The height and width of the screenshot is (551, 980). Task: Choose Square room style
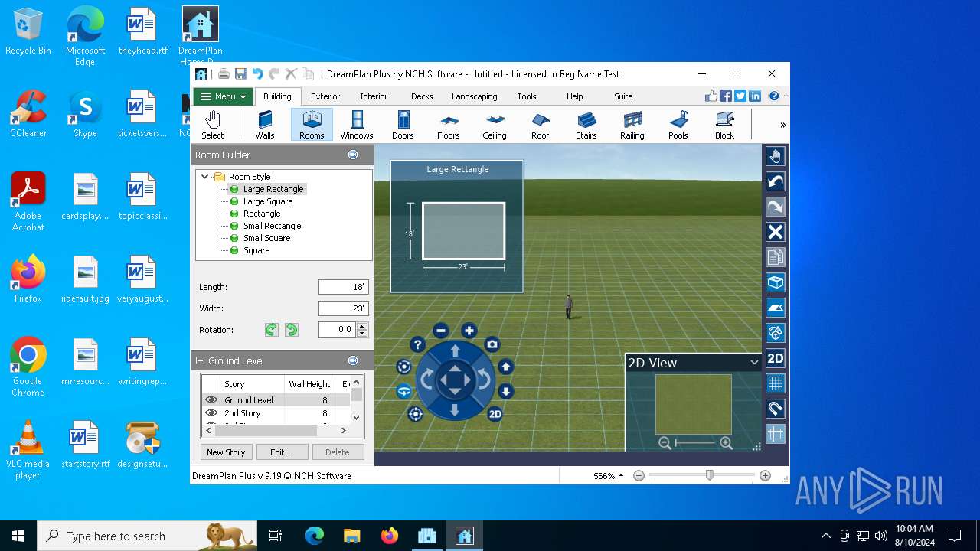pyautogui.click(x=256, y=250)
